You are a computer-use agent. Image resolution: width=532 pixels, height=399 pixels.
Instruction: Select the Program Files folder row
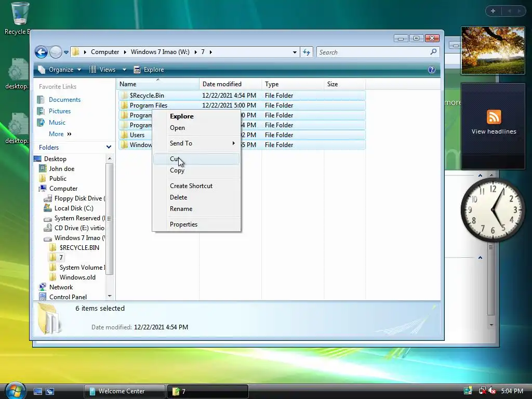click(x=242, y=105)
